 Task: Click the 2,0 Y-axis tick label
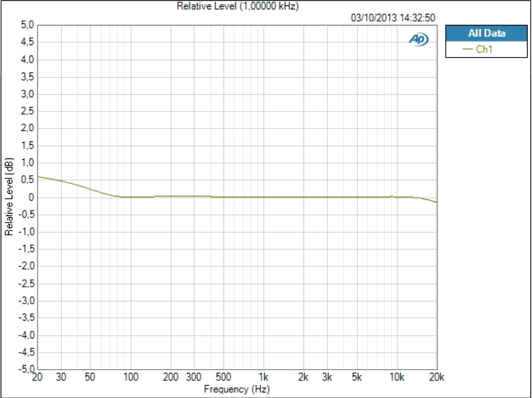point(27,128)
